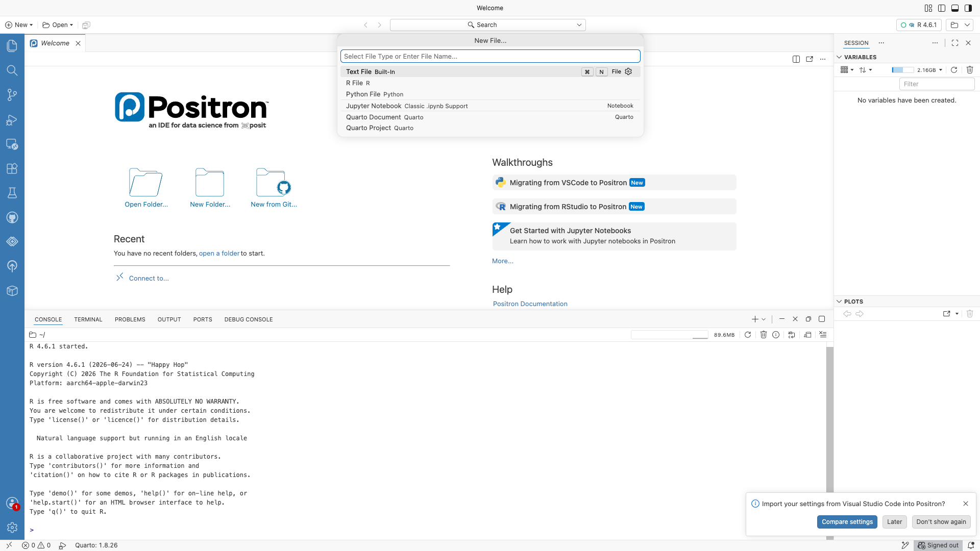The width and height of the screenshot is (980, 551).
Task: Switch to the Output tab
Action: [x=169, y=320]
